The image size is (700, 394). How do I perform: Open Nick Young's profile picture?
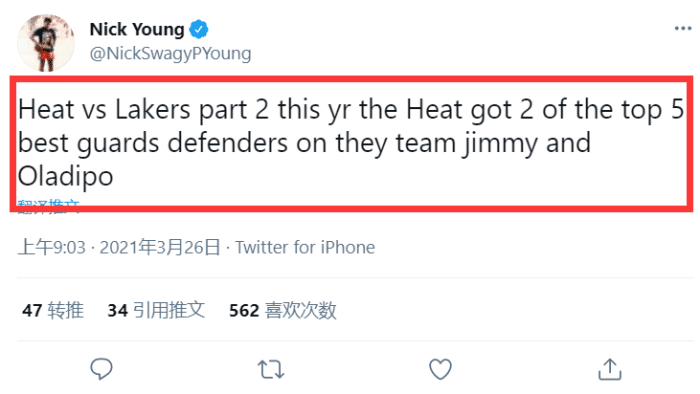click(x=46, y=43)
